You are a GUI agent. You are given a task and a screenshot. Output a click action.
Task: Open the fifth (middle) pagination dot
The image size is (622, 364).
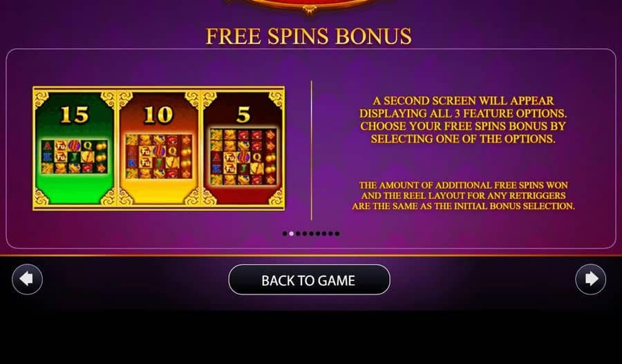pyautogui.click(x=312, y=233)
